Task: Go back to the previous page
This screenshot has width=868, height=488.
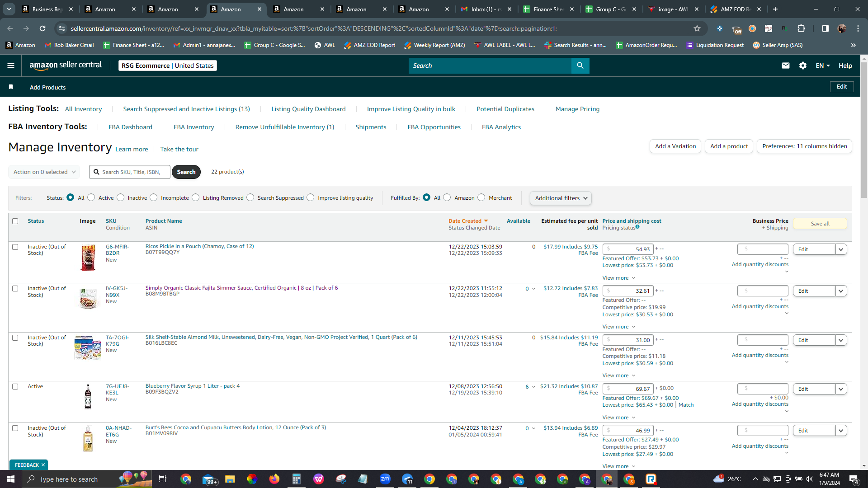Action: [10, 28]
